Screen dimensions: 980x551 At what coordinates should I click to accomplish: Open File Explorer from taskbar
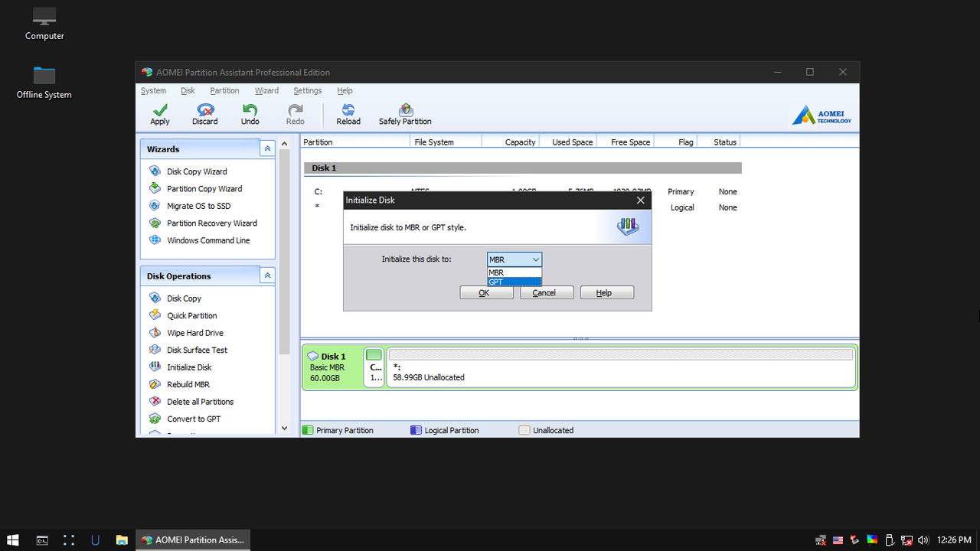coord(122,540)
